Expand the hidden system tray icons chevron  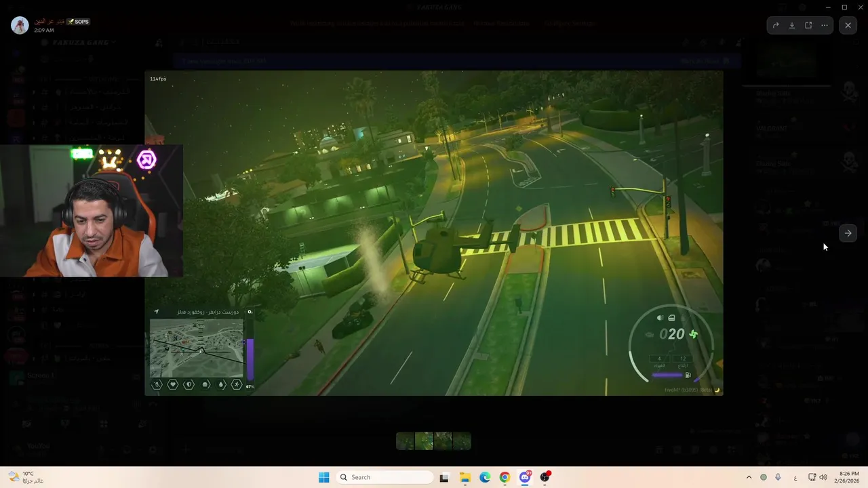[749, 477]
